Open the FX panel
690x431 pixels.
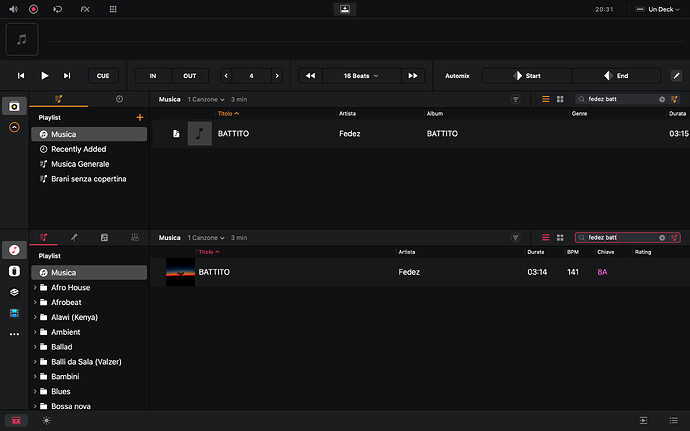84,8
